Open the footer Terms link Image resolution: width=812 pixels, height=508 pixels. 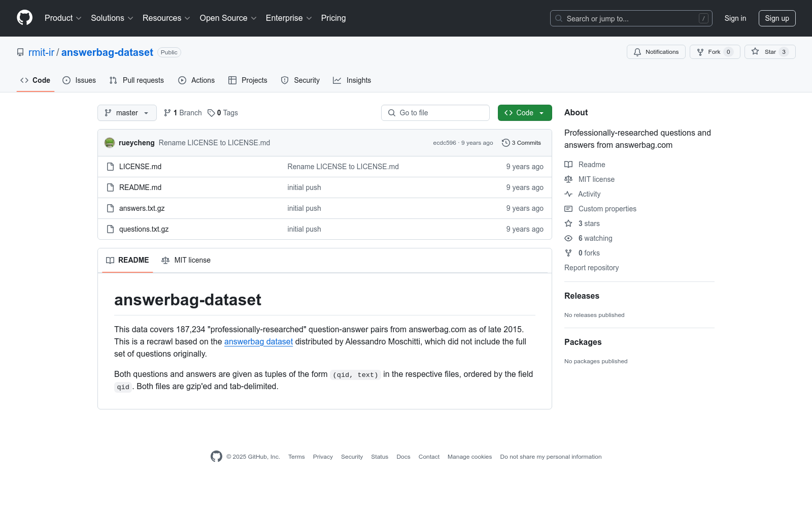click(x=296, y=457)
